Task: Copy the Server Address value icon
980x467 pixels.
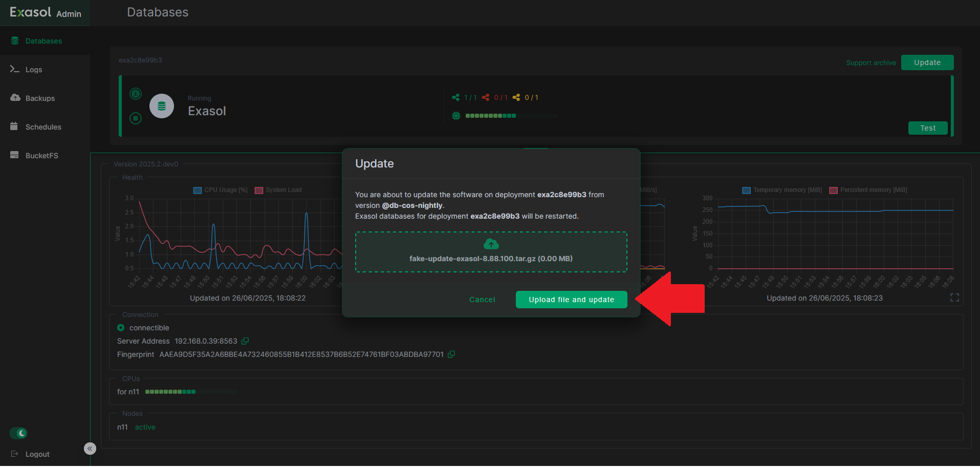Action: coord(245,341)
